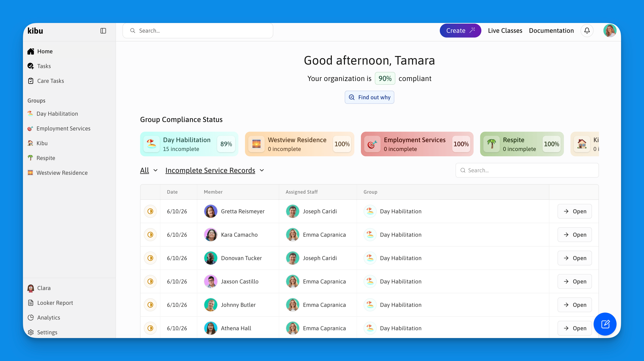The width and height of the screenshot is (644, 361).
Task: Open Tamara's profile avatar
Action: coord(610,31)
